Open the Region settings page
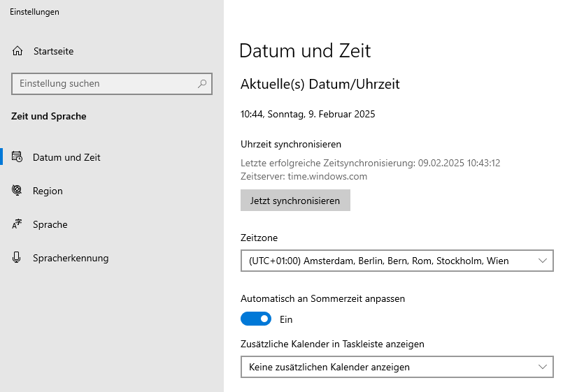This screenshot has height=392, width=563. (x=48, y=191)
